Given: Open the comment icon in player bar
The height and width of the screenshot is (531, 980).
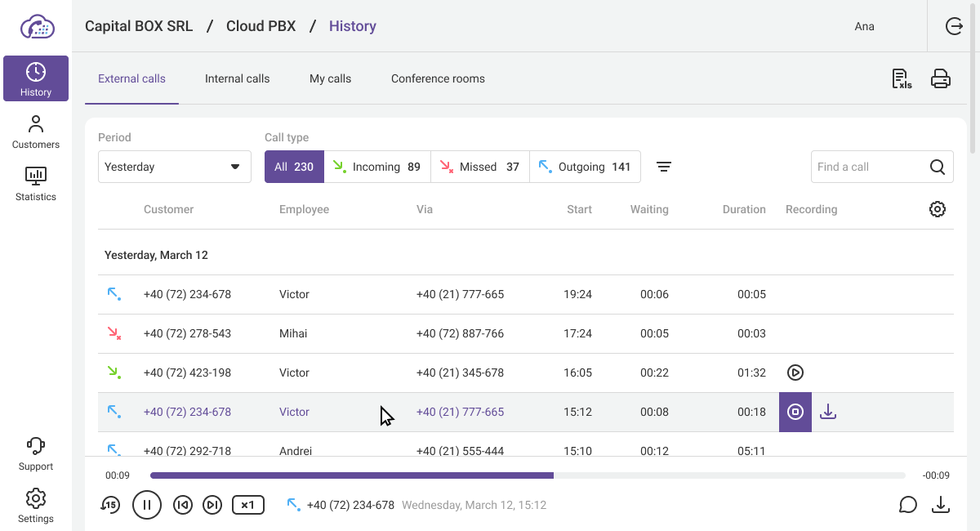Looking at the screenshot, I should (907, 505).
